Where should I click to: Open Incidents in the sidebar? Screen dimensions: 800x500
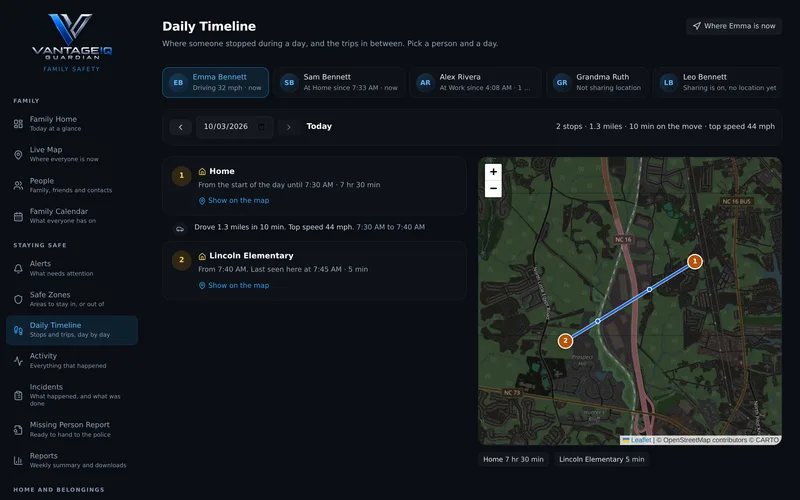(72, 395)
